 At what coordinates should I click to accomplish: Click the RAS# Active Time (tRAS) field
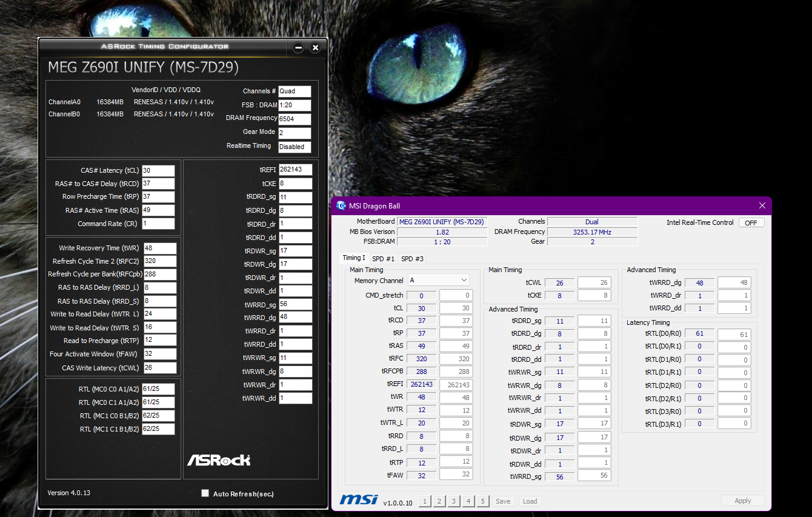coord(158,210)
